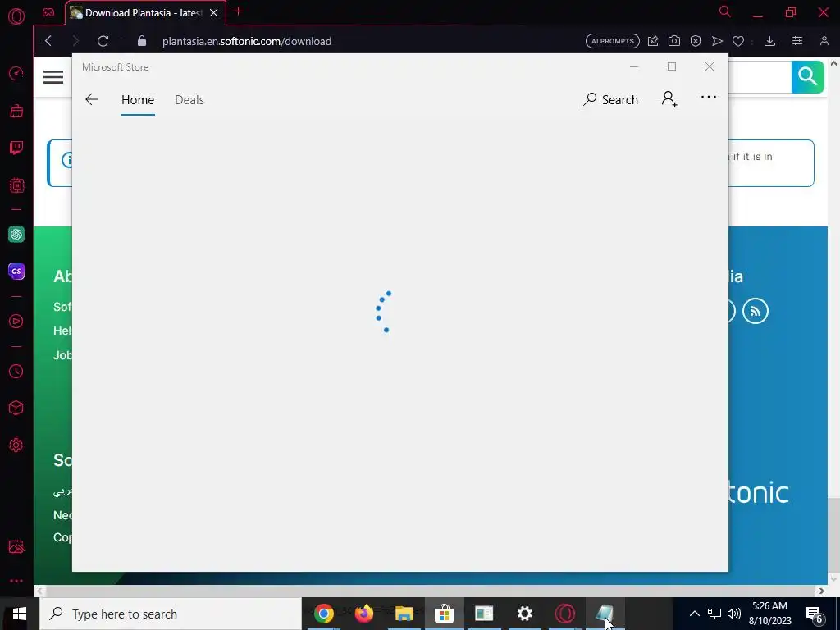Open the chip icon in sidebar
This screenshot has width=840, height=630.
tap(16, 185)
